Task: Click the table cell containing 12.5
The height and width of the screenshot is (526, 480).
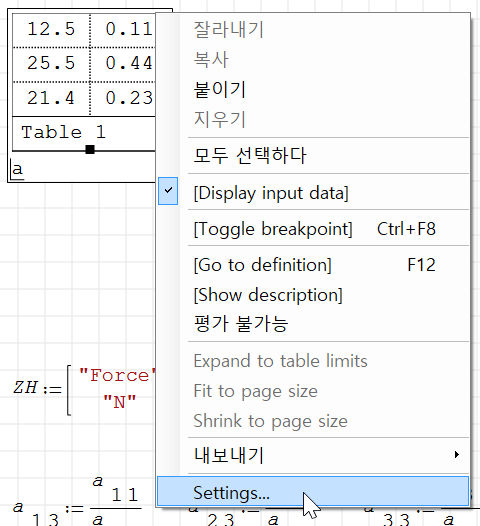Action: pos(51,30)
